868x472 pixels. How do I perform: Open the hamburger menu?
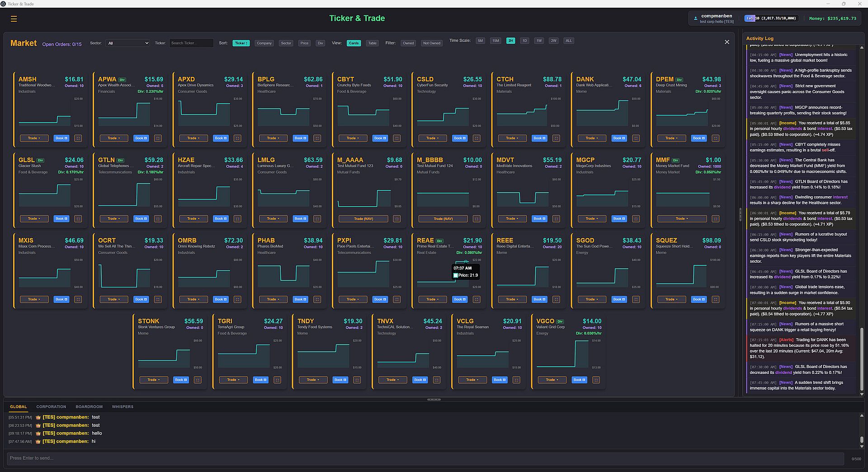(x=14, y=19)
